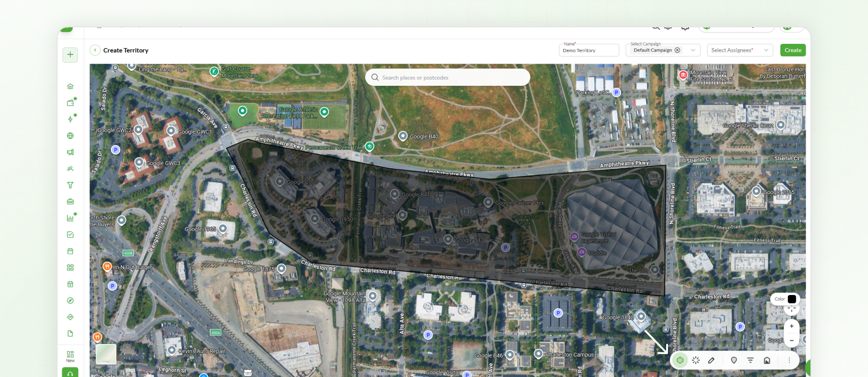The image size is (868, 377).
Task: Select the radial burst selection tool
Action: click(x=696, y=360)
